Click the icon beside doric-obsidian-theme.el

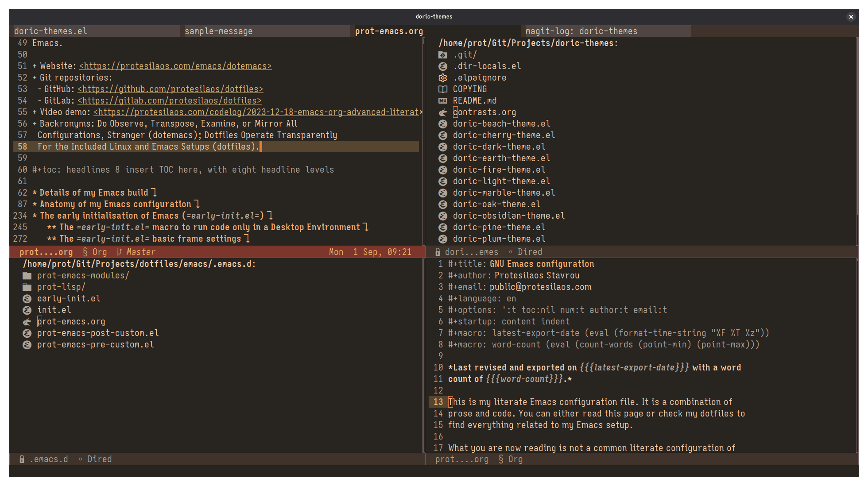(x=442, y=216)
